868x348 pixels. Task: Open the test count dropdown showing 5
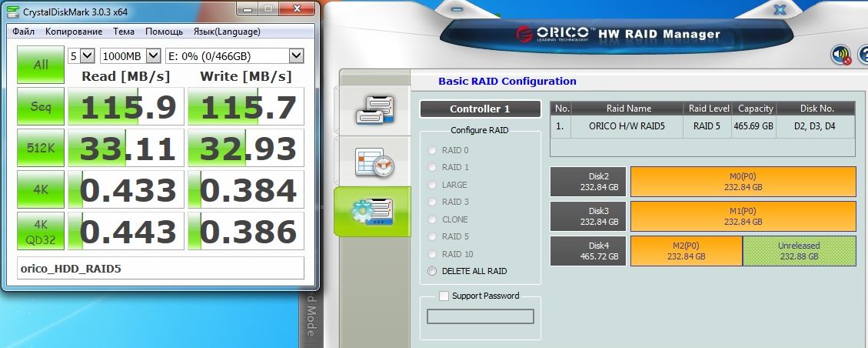(x=80, y=56)
